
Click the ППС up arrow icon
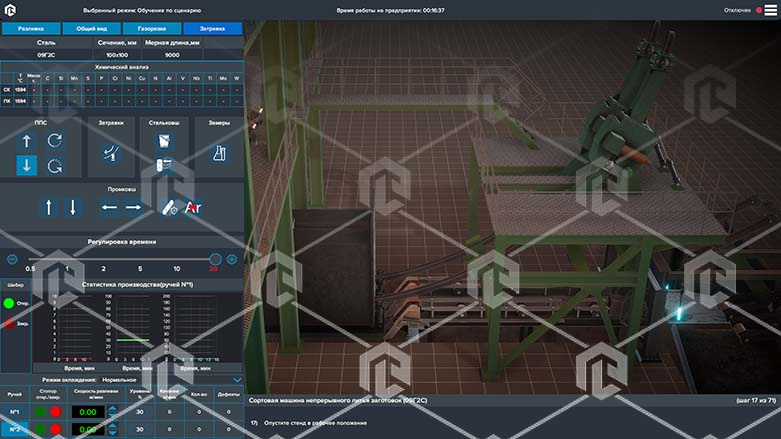tap(27, 141)
